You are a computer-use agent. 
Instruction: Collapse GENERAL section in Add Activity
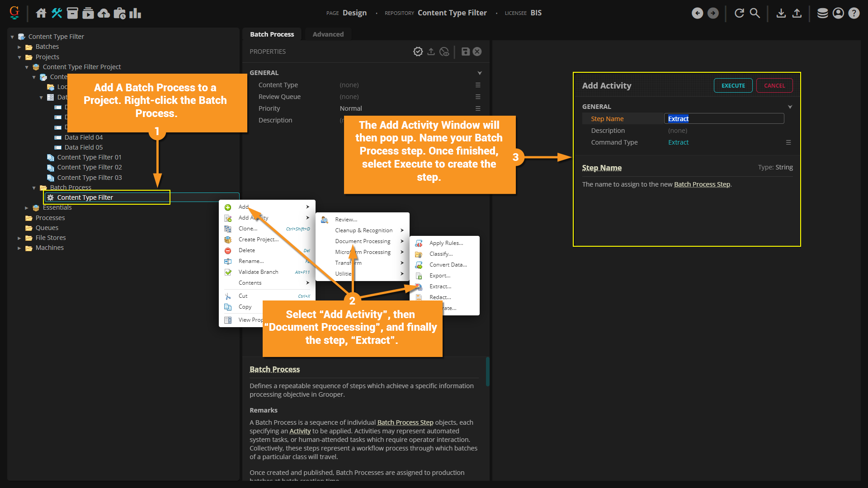(x=790, y=107)
